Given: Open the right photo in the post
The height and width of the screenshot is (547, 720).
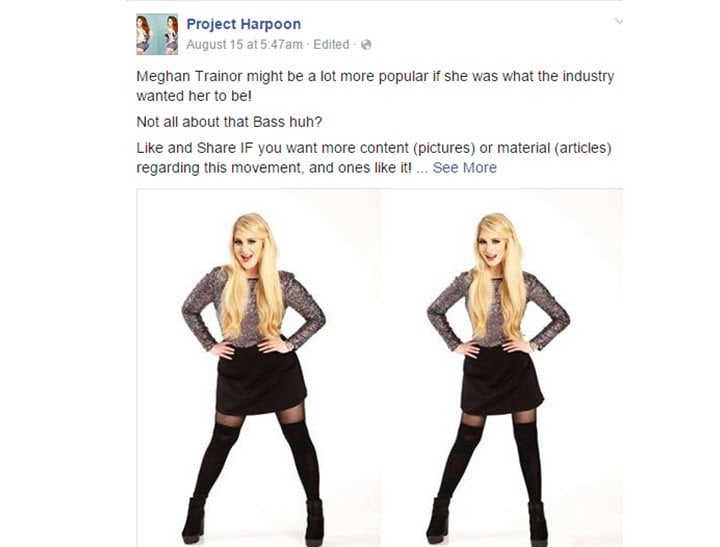Looking at the screenshot, I should point(501,368).
